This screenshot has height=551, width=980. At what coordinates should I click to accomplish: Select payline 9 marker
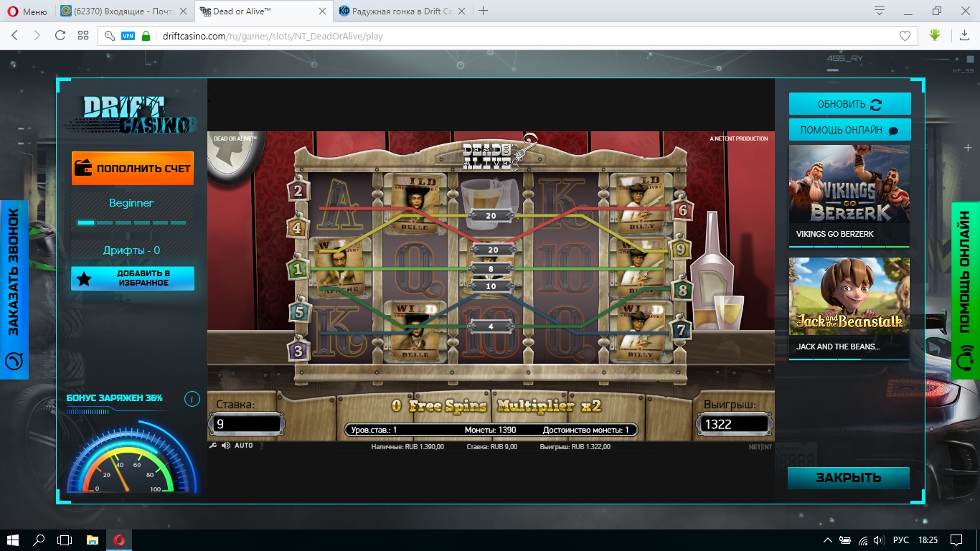(x=679, y=249)
